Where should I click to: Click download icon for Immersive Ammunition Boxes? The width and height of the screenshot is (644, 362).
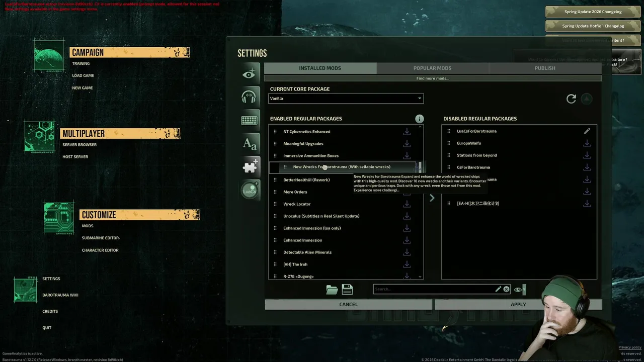coord(407,156)
